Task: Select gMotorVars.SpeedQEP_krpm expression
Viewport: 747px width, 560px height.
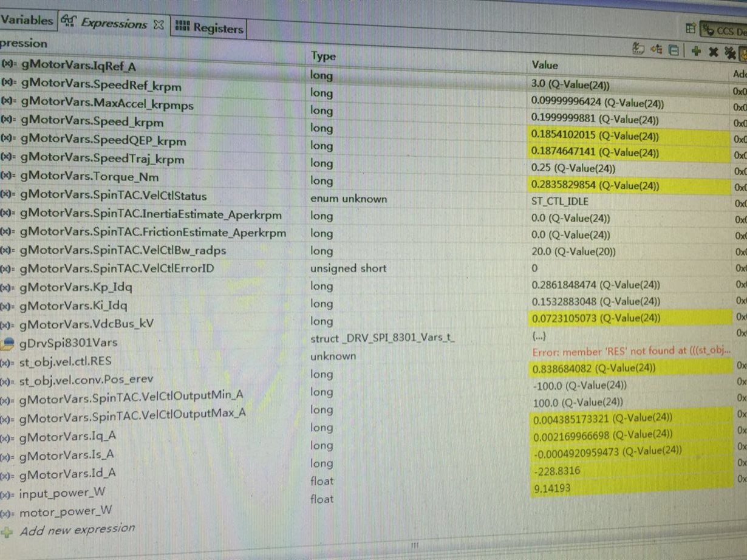Action: (x=103, y=140)
